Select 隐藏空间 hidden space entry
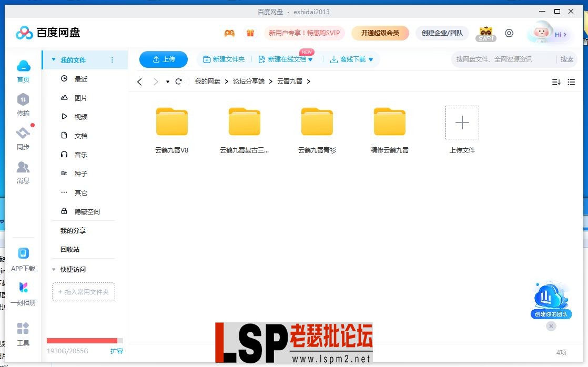This screenshot has height=367, width=588. 87,211
